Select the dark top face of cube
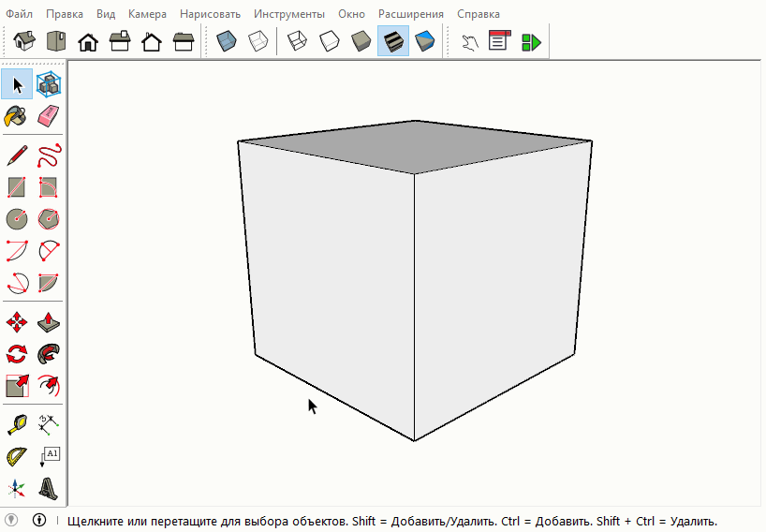The image size is (766, 532). [x=415, y=145]
